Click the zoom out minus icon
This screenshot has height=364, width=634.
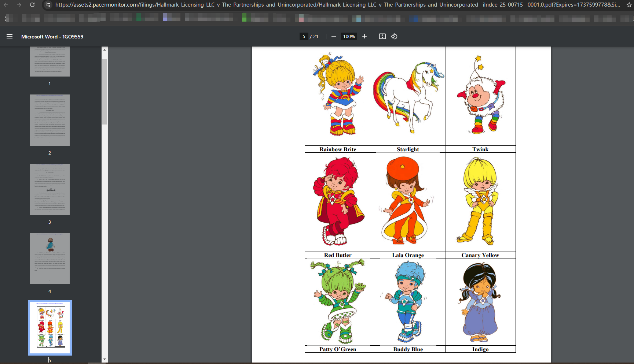[x=333, y=36]
